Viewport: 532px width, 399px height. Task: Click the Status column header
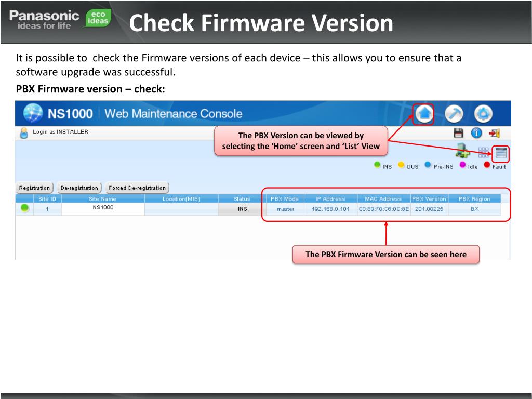click(x=242, y=199)
